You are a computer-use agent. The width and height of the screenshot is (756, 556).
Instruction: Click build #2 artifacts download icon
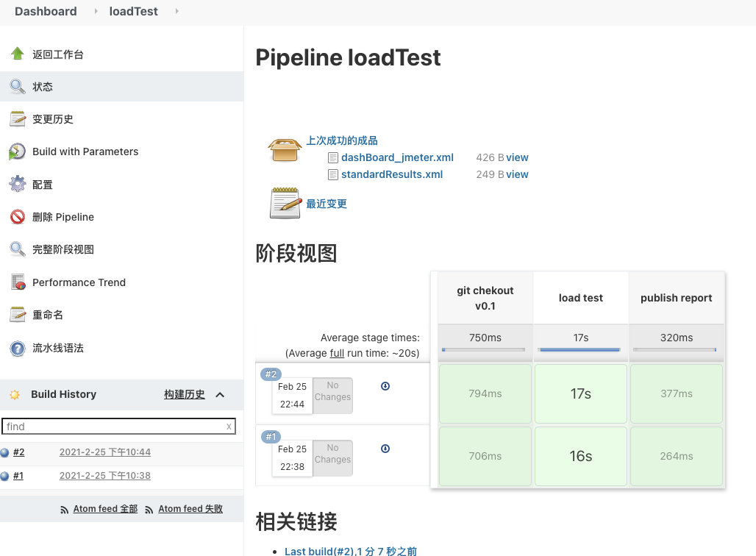coord(385,386)
